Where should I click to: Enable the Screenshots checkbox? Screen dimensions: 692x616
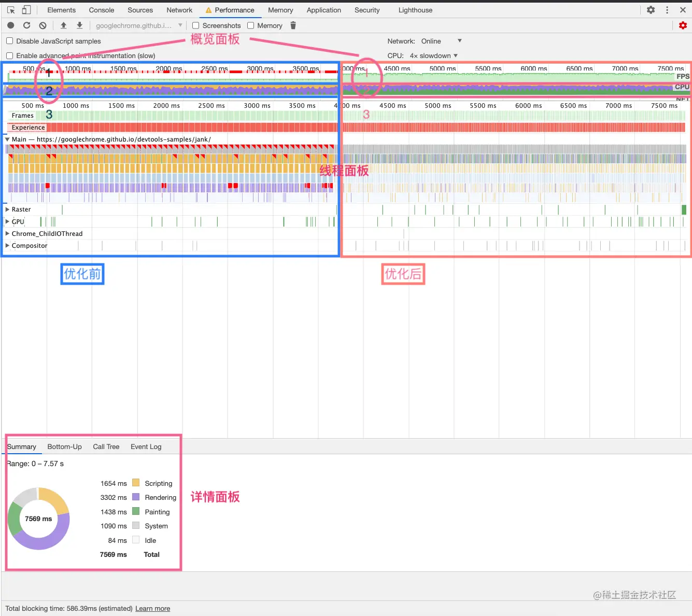click(x=195, y=25)
